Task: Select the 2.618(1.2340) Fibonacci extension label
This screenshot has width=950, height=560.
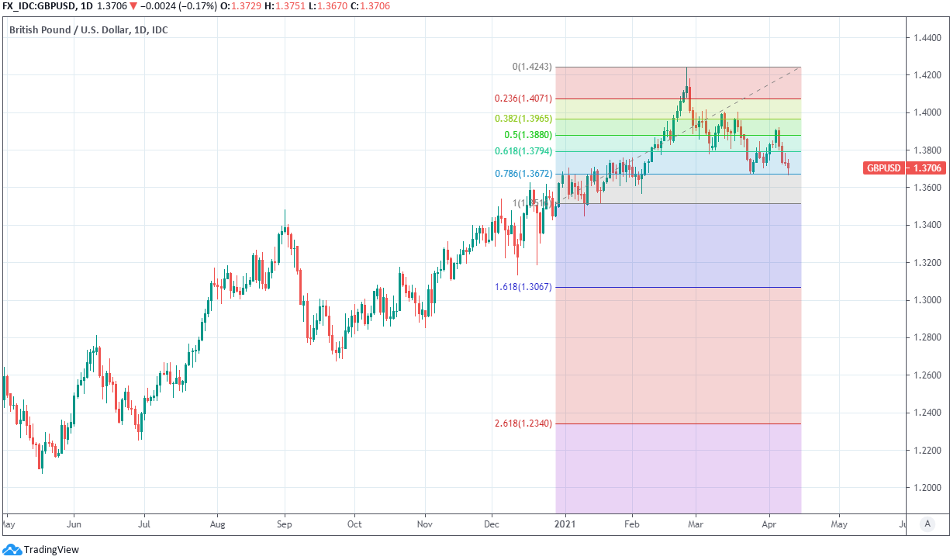Action: tap(523, 423)
